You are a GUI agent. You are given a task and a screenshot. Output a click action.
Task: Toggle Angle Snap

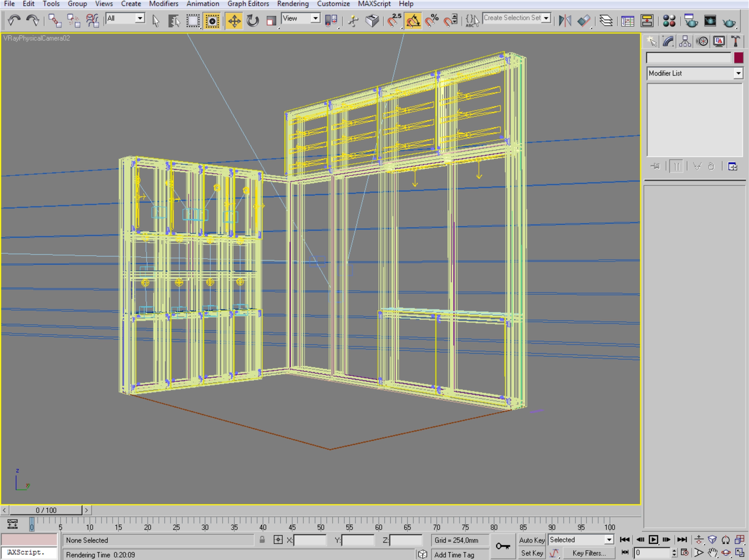[413, 21]
